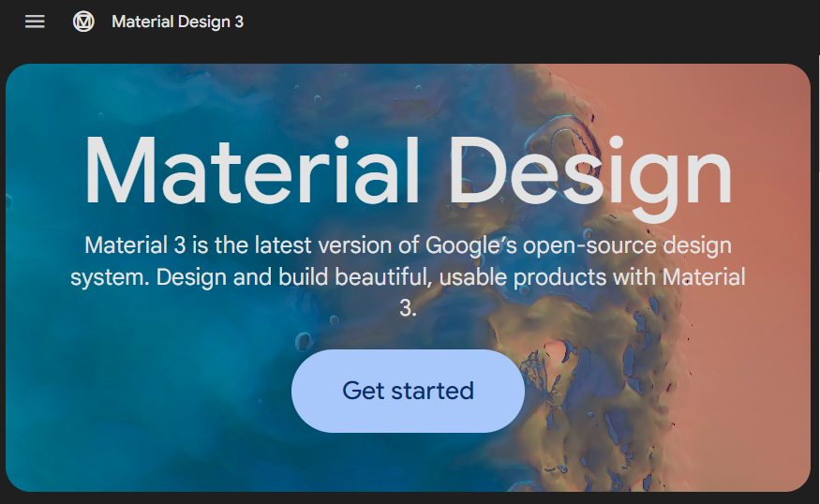
Task: Click the paragraph starting 'Material 3 is the latest version'
Action: 408,276
